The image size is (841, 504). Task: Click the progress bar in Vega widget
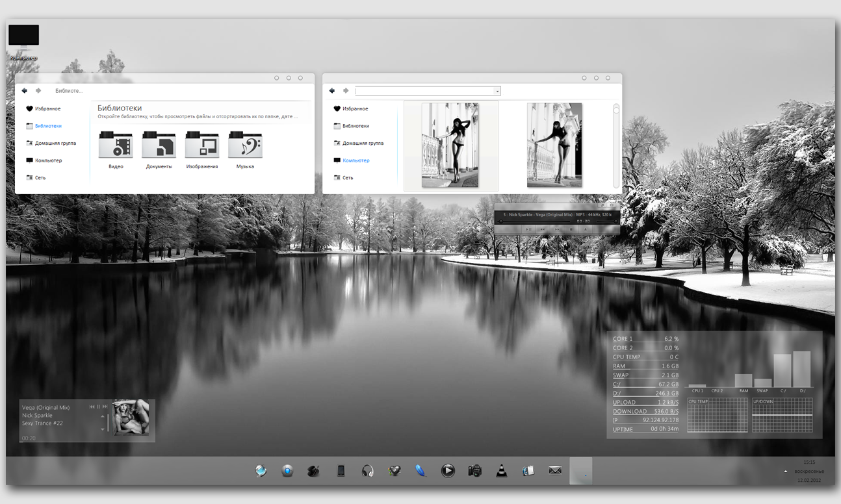pos(87,442)
